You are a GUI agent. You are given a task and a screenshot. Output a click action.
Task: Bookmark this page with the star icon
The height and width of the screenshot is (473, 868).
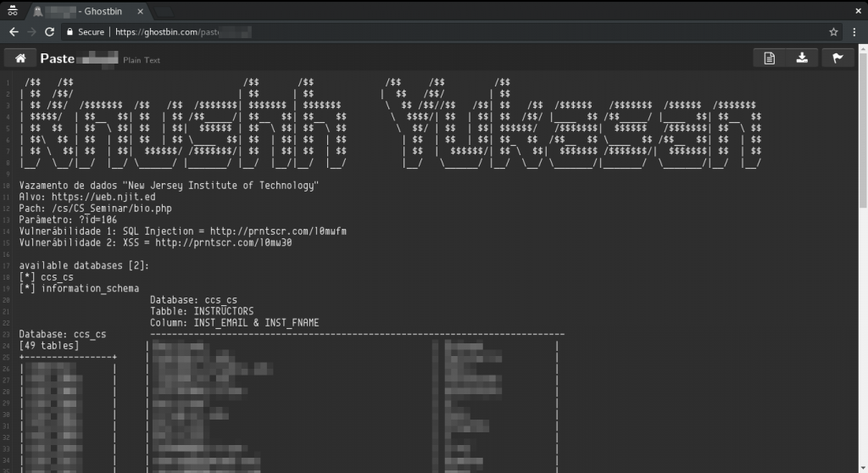click(833, 32)
